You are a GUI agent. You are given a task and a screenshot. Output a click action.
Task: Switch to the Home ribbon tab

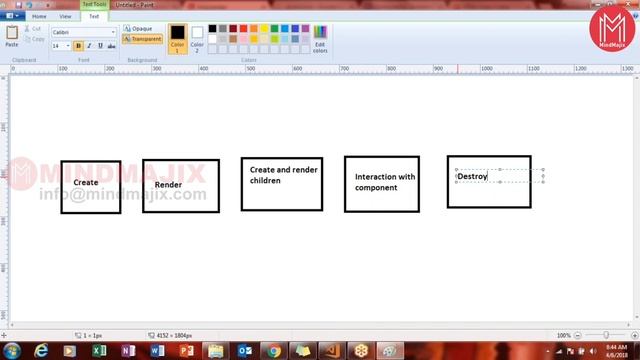pyautogui.click(x=39, y=16)
